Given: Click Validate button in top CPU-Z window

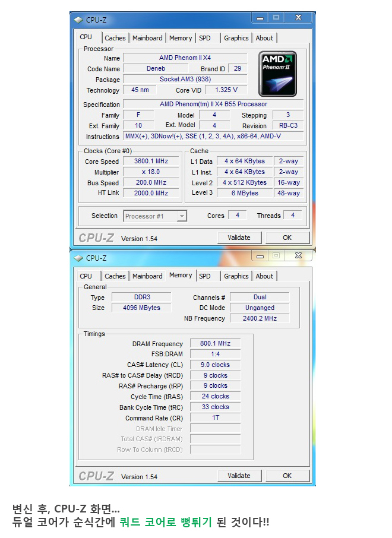Looking at the screenshot, I should pyautogui.click(x=239, y=238).
